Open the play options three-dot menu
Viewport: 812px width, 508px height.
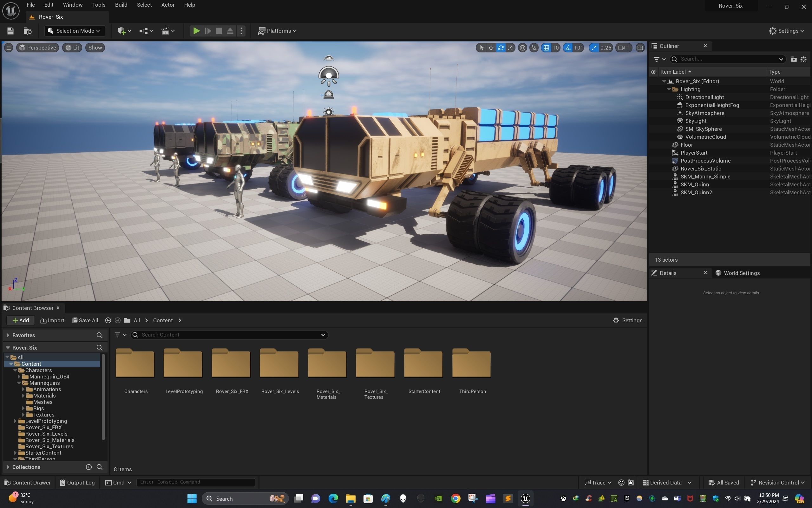[x=241, y=31]
